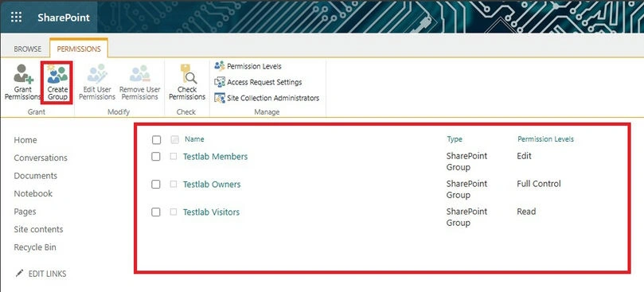The height and width of the screenshot is (292, 644).
Task: Check the Testlab Owners row checkbox
Action: tap(156, 185)
